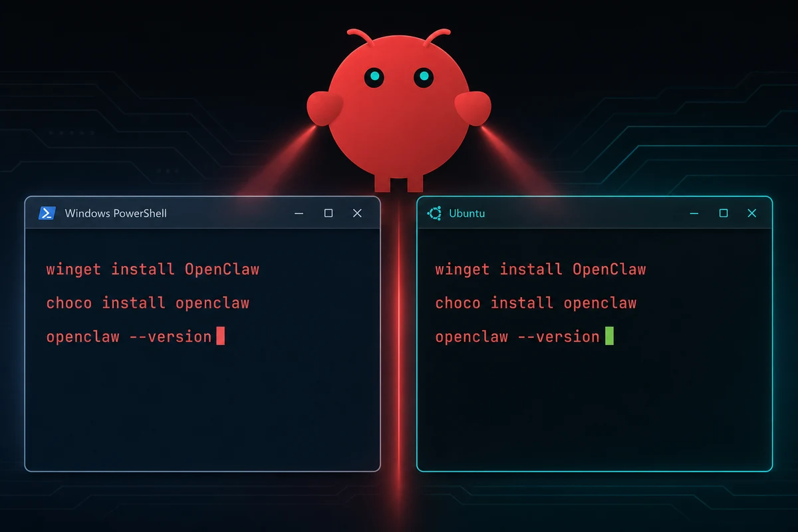
Task: Click 'openclaw --version' in the PowerShell window
Action: click(x=129, y=336)
